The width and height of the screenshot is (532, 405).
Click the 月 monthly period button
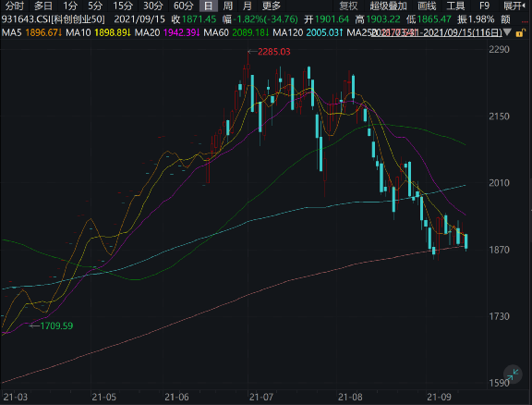(248, 6)
